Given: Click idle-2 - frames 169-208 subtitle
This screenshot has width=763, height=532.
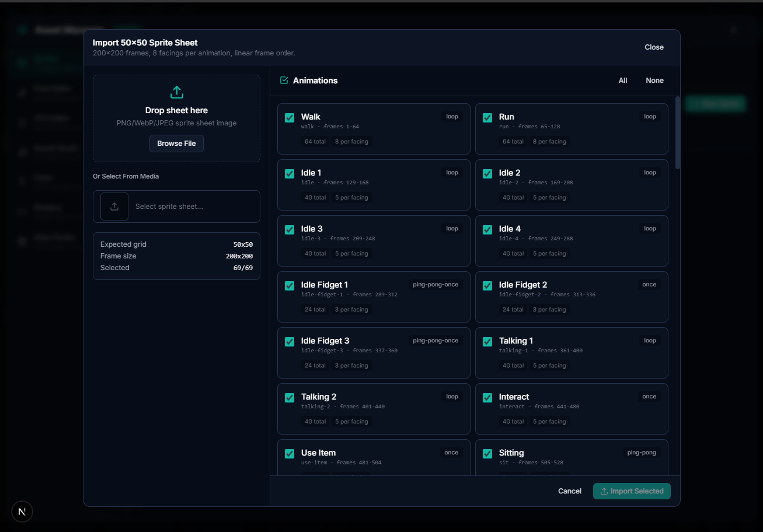Looking at the screenshot, I should pos(536,183).
